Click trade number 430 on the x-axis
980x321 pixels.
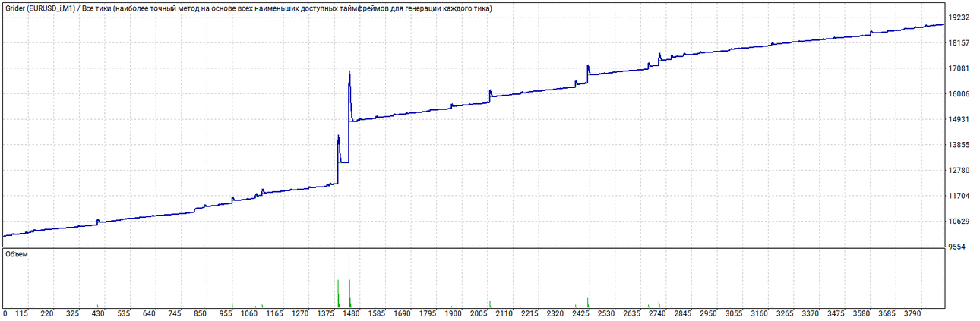[x=98, y=313]
